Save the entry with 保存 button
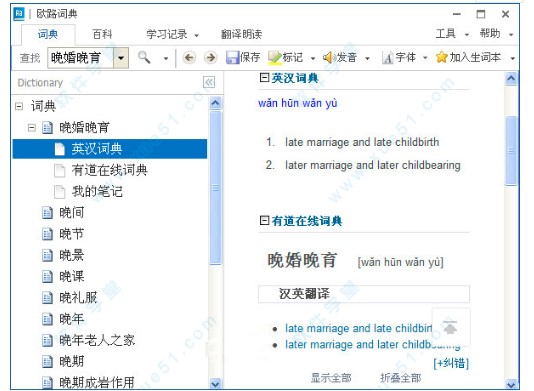 243,57
